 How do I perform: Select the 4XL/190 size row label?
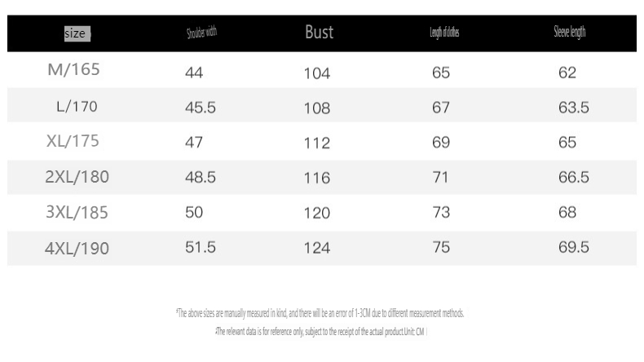point(77,248)
